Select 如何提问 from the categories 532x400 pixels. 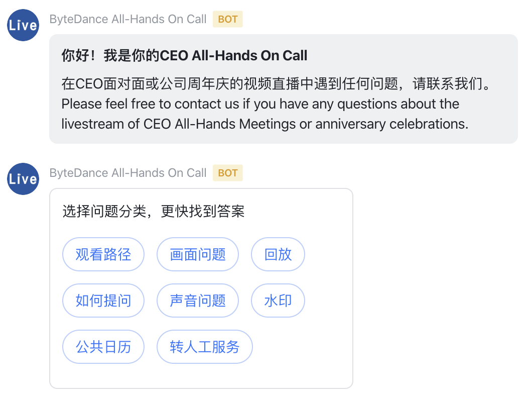click(103, 301)
